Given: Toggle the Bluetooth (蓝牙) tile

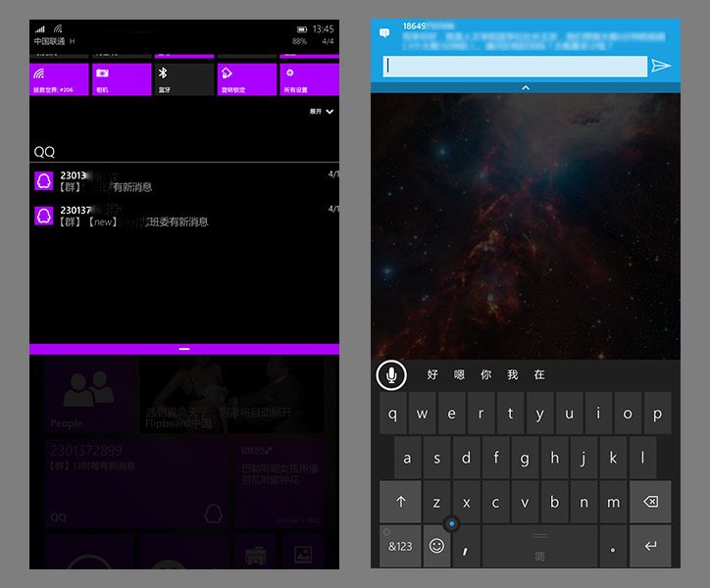Looking at the screenshot, I should pyautogui.click(x=183, y=79).
